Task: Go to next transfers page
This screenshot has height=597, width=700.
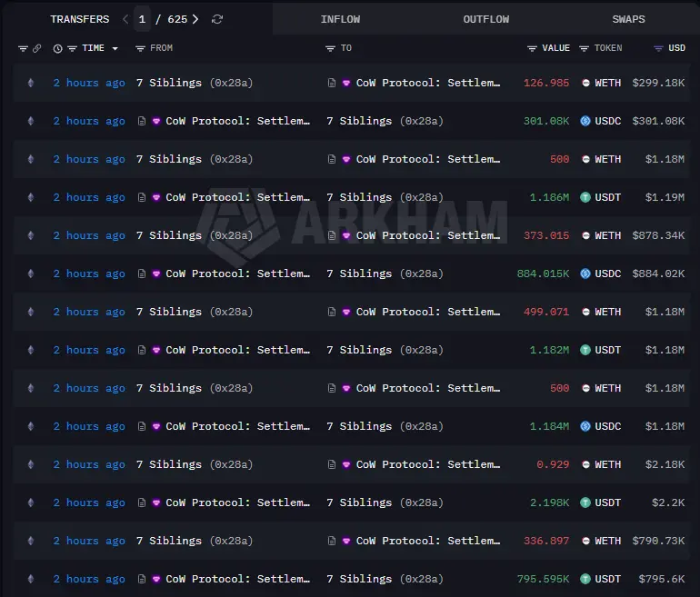Action: [195, 19]
